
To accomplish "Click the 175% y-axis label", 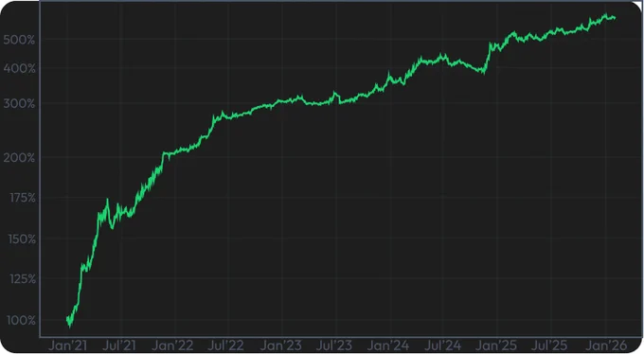I will coord(23,198).
